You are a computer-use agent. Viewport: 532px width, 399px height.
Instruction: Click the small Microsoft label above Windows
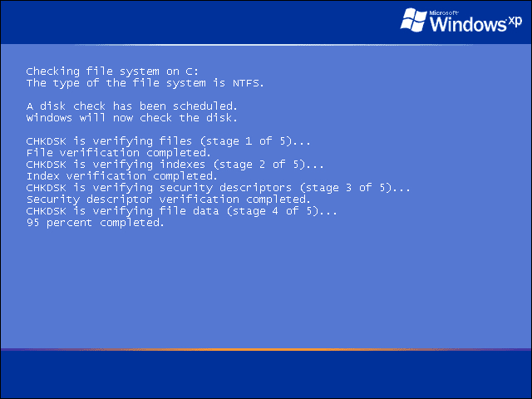[x=444, y=13]
